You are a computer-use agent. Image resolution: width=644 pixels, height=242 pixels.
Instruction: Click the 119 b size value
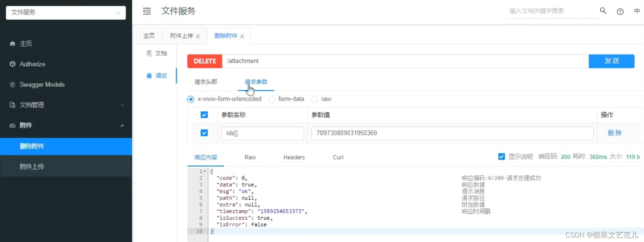(x=633, y=157)
